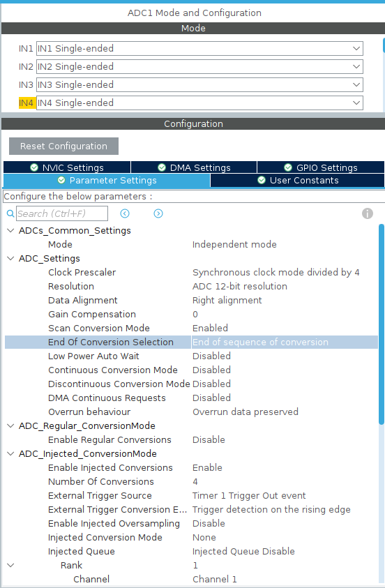Viewport: 385px width, 588px height.
Task: Select End of sequence of conversion value
Action: coord(260,342)
